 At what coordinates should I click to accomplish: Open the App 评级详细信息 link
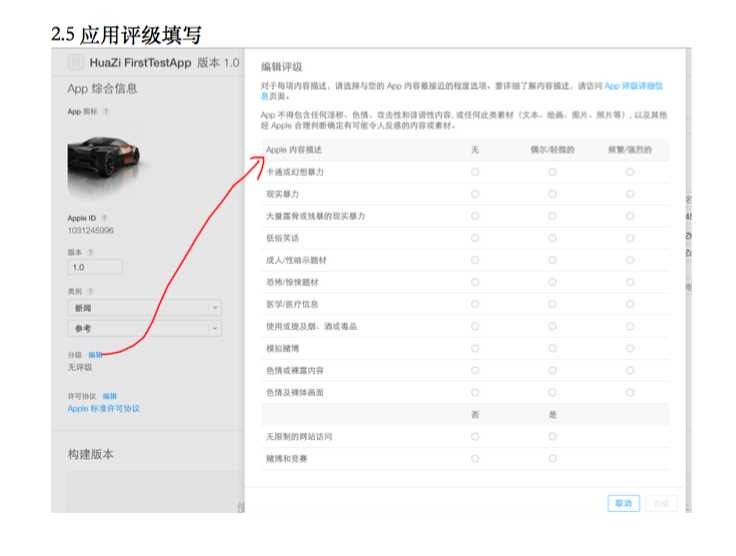633,86
